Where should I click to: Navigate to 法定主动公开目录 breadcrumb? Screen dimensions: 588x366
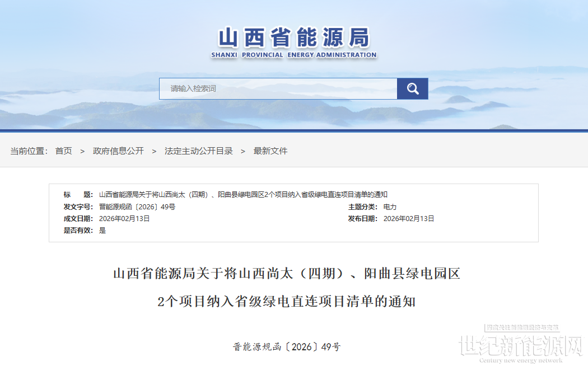tap(198, 151)
